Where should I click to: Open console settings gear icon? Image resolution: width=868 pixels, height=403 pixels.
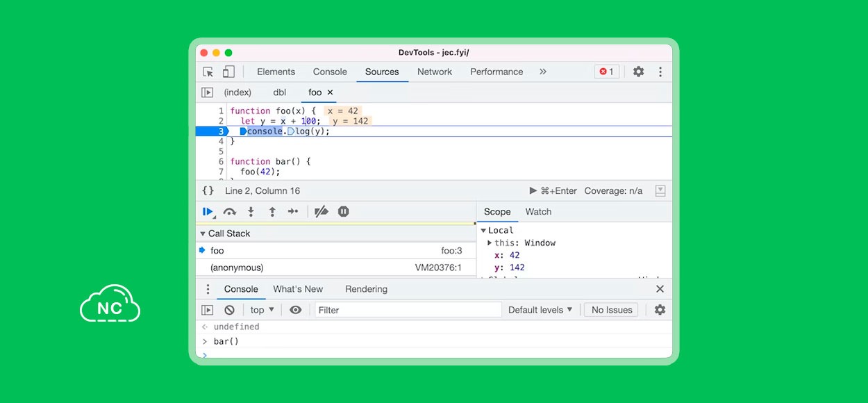click(x=660, y=310)
